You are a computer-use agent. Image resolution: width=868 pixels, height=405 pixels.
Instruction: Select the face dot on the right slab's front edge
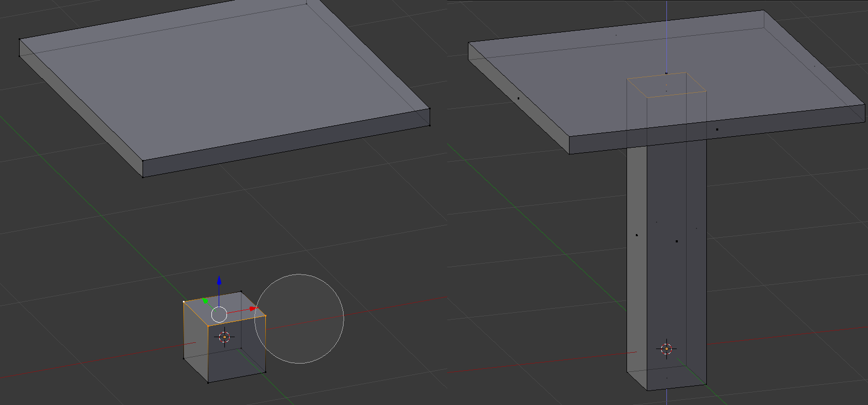[x=717, y=129]
